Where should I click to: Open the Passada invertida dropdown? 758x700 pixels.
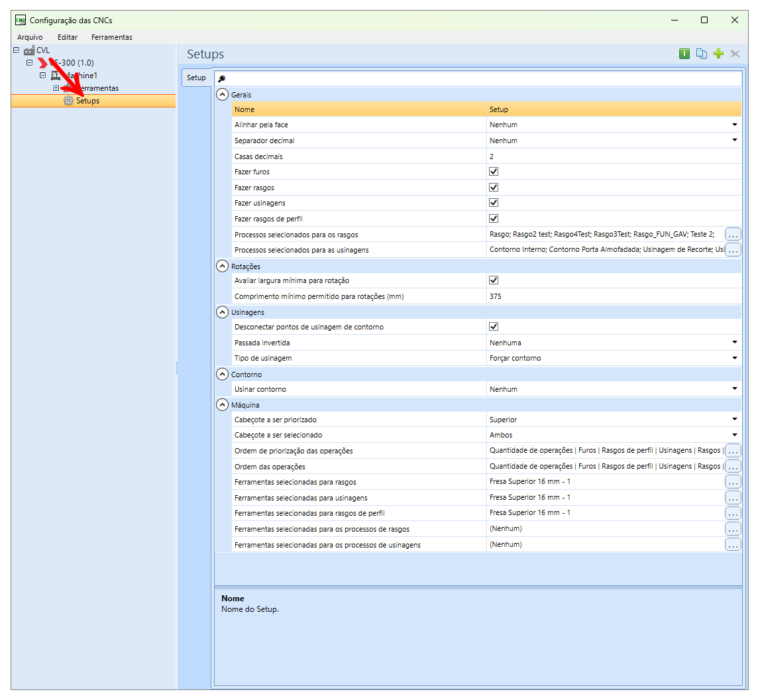[734, 343]
